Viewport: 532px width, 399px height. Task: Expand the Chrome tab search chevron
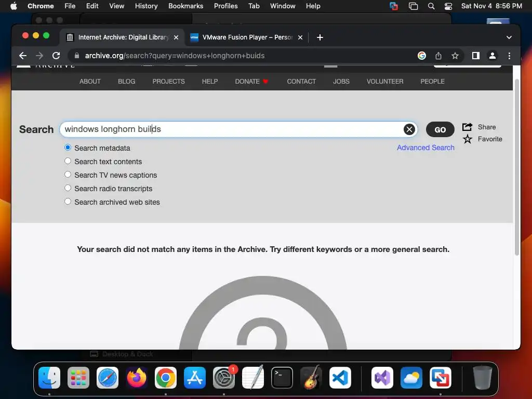(509, 37)
